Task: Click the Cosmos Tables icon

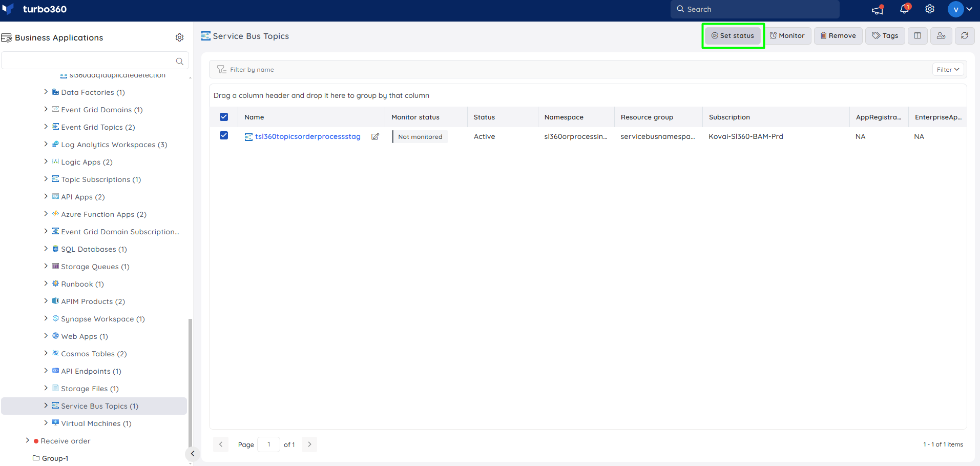Action: (x=55, y=354)
